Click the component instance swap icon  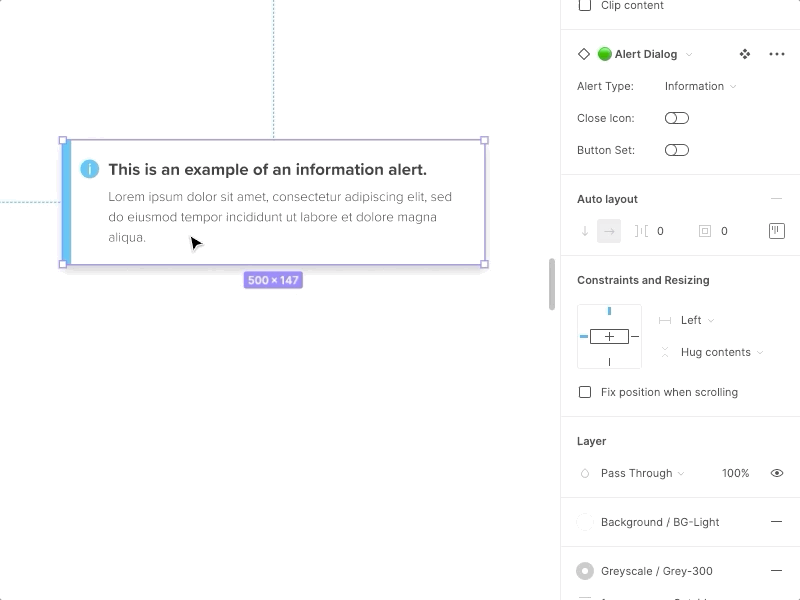tap(744, 54)
